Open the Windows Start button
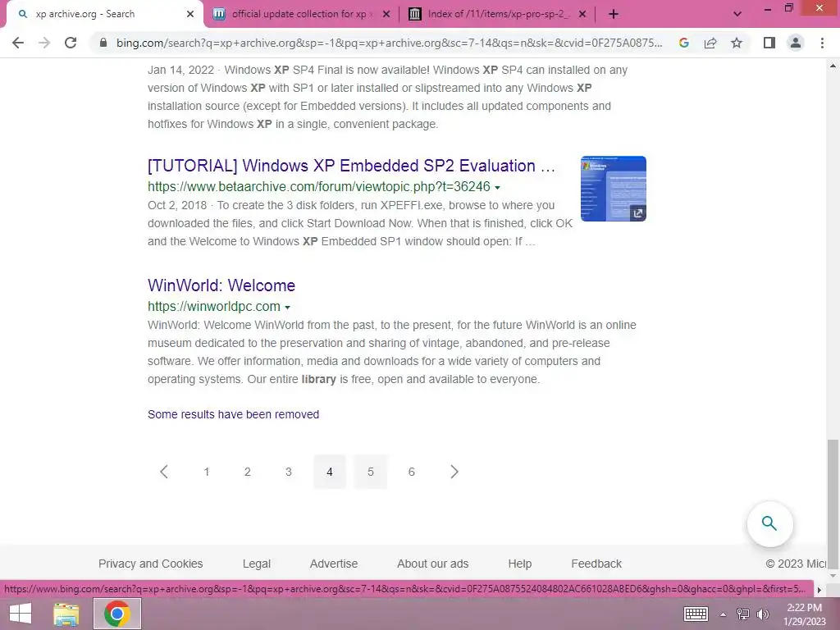The width and height of the screenshot is (840, 630). [21, 614]
